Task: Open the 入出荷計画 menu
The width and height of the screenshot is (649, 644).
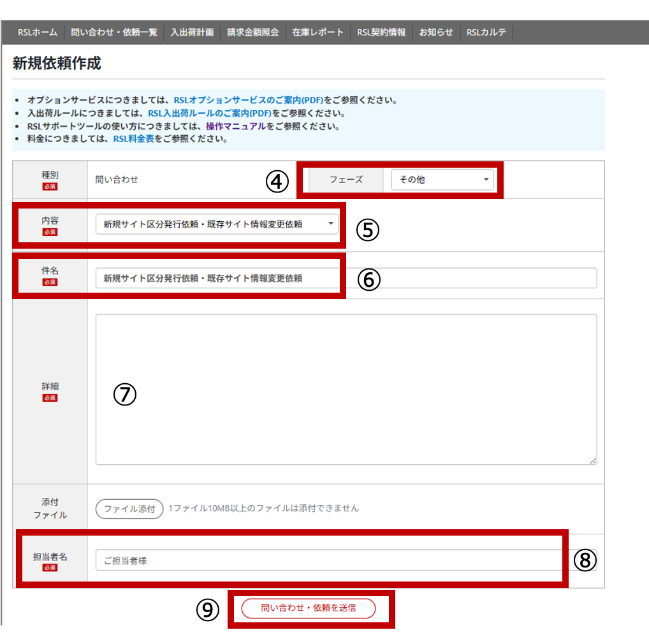Action: tap(192, 33)
